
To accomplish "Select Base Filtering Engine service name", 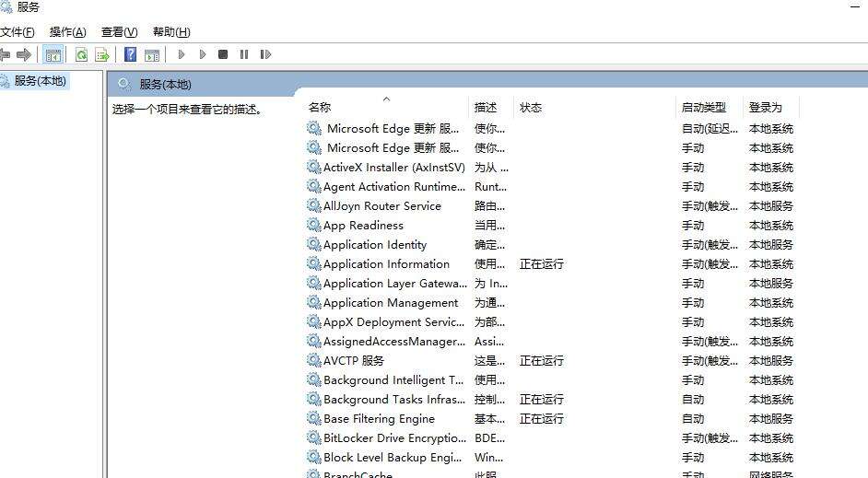I will pyautogui.click(x=380, y=419).
